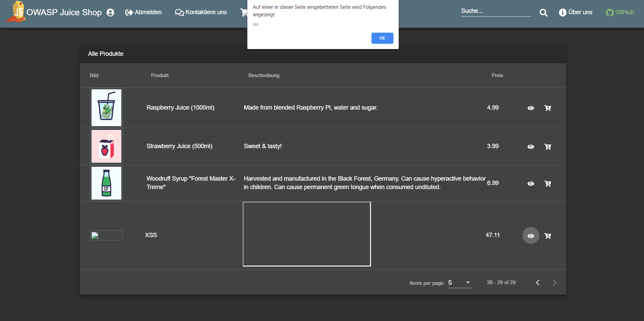Select the 'Raspberry Juice (1000ml)' product name
Viewport: 644px width, 321px height.
pos(180,108)
